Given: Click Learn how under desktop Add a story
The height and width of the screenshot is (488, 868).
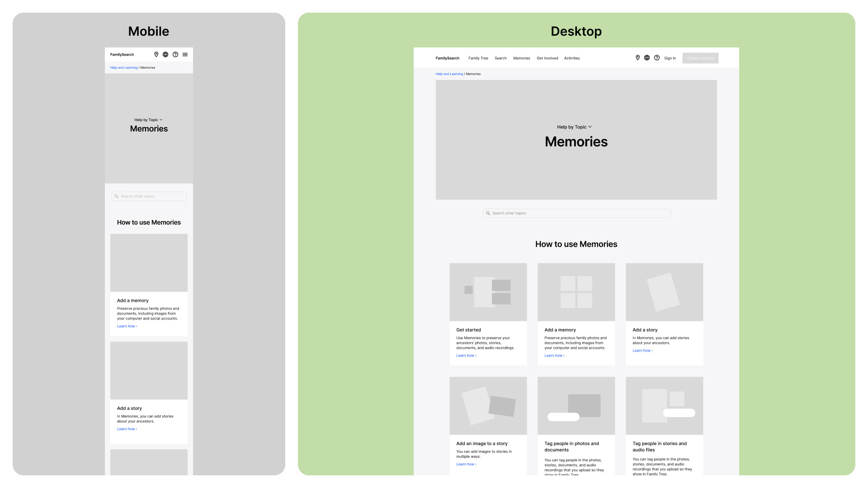Looking at the screenshot, I should (642, 351).
